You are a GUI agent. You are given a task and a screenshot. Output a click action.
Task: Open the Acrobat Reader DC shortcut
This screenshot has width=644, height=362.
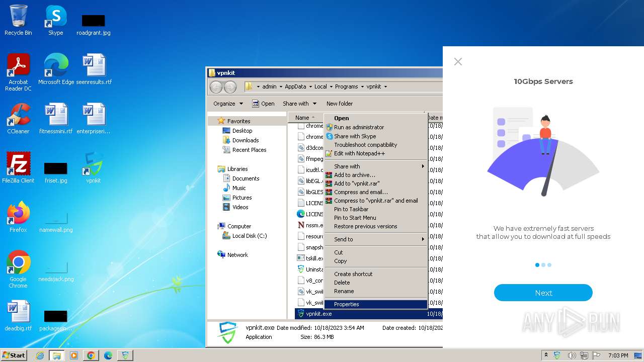coord(18,72)
